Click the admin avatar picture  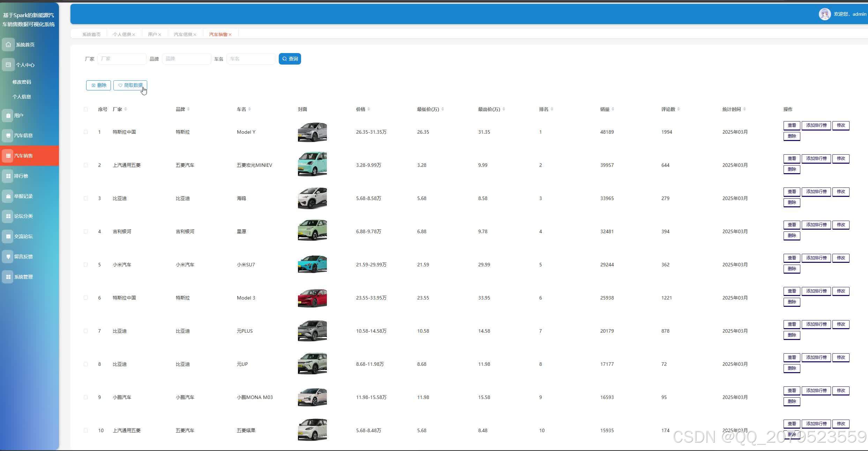point(824,14)
